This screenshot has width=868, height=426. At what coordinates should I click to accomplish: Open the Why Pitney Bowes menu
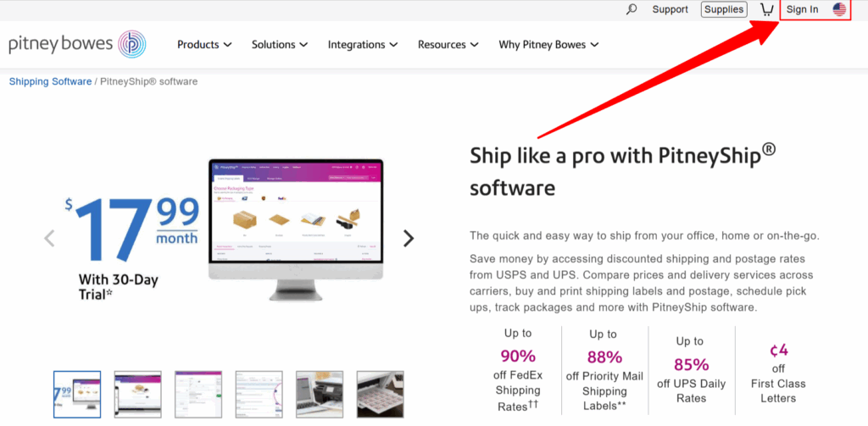(x=548, y=45)
